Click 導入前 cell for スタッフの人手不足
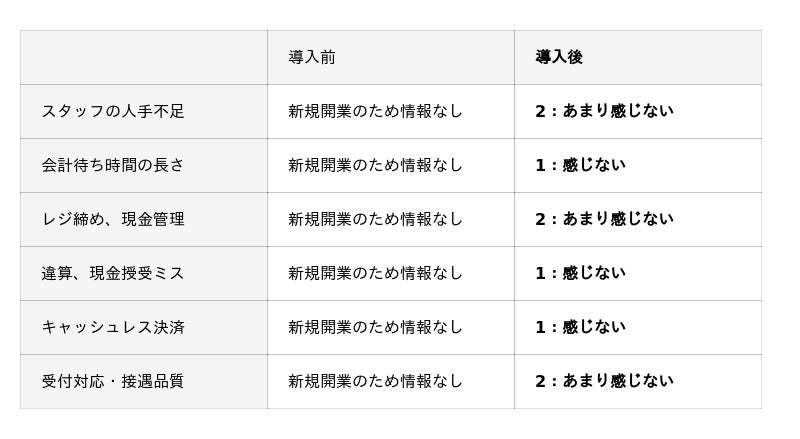Screen dimensions: 800x439 [375, 111]
